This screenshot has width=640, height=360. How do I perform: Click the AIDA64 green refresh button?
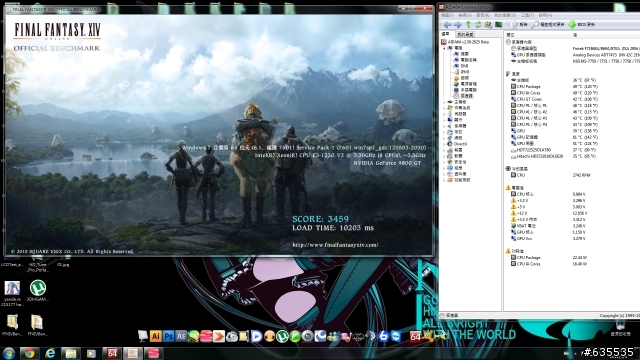coord(478,25)
